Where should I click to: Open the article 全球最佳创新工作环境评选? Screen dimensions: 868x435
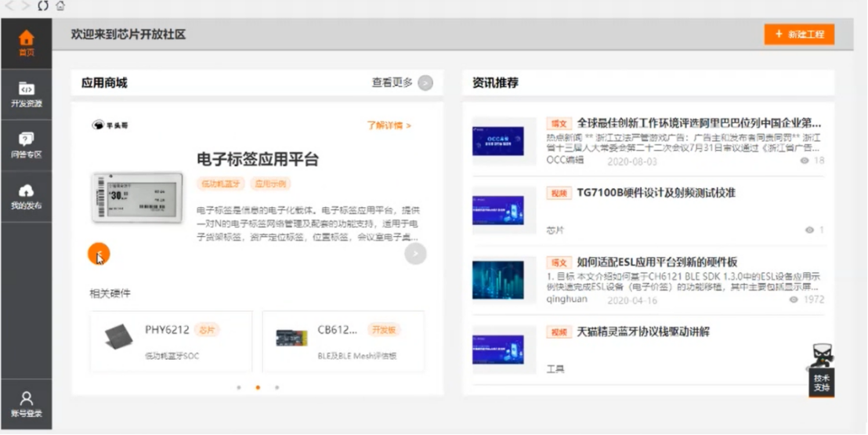699,123
